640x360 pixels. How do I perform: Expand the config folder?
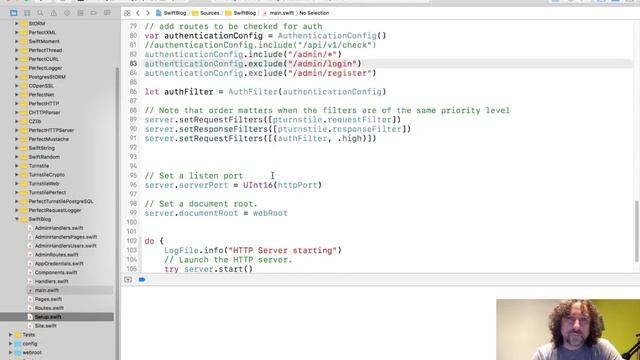point(10,344)
